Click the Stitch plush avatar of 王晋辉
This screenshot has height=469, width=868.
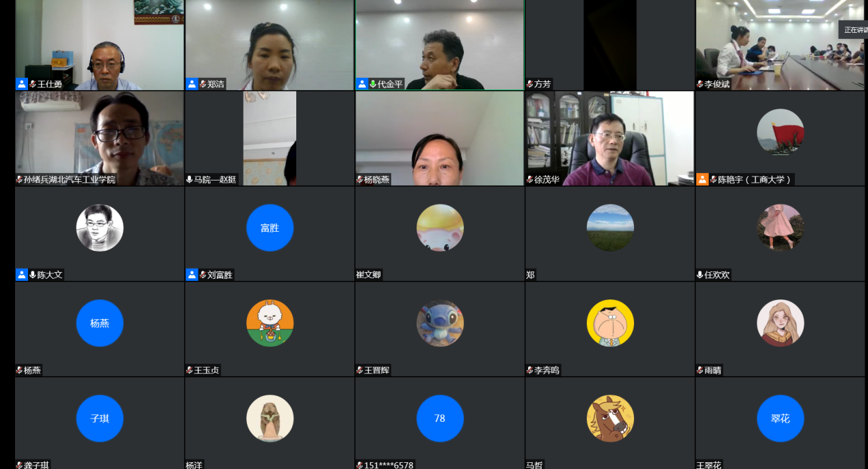440,323
